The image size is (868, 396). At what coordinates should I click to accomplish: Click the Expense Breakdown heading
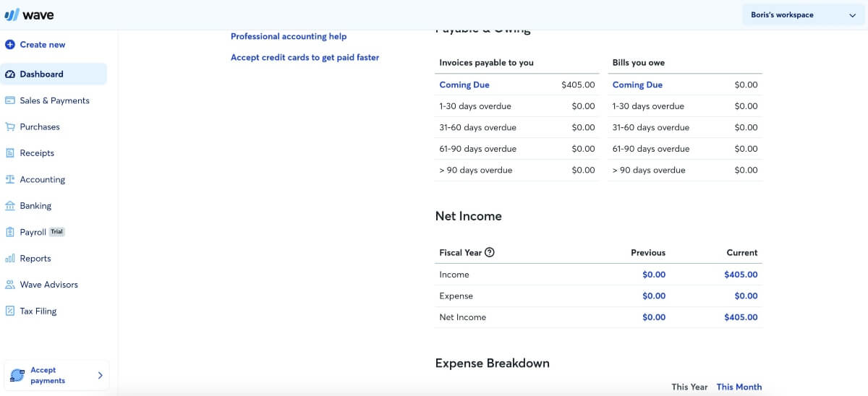493,363
